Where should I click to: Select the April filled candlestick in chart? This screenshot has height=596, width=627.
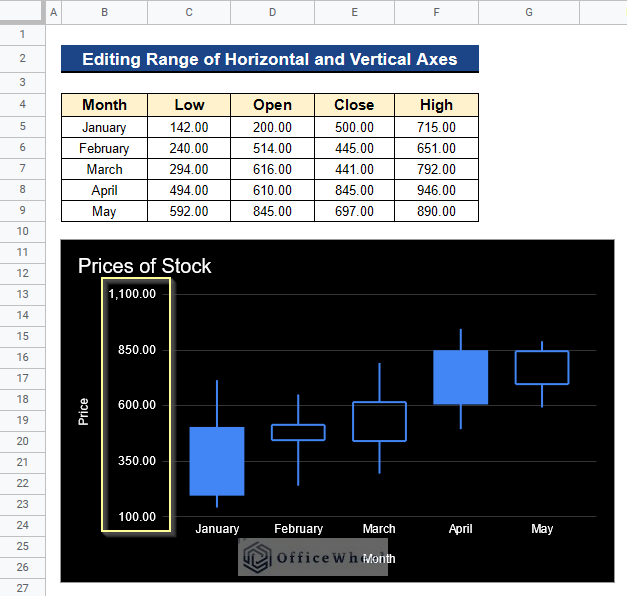[461, 377]
